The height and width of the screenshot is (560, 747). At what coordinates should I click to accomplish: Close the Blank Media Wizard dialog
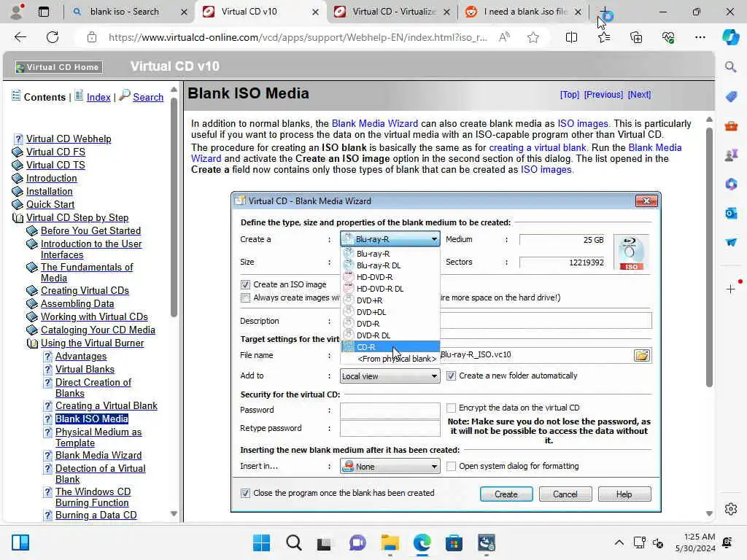[x=646, y=201]
